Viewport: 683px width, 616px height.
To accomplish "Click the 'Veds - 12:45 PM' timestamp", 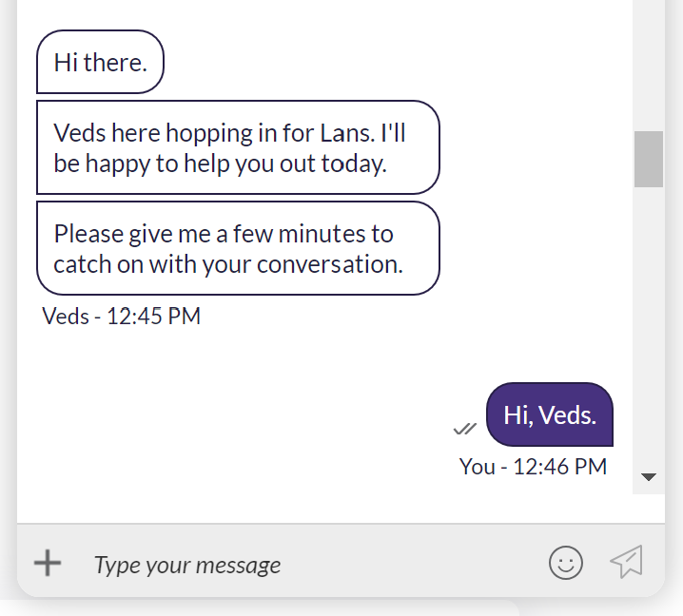I will point(122,317).
